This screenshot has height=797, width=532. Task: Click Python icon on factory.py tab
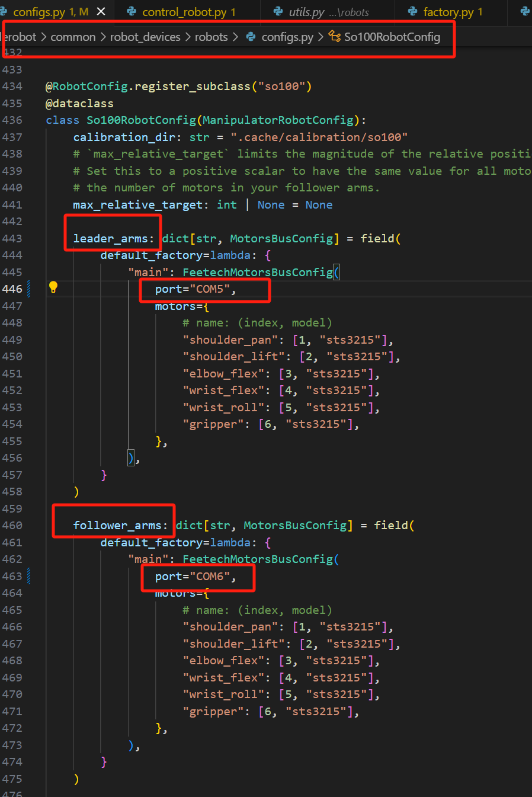tap(413, 11)
